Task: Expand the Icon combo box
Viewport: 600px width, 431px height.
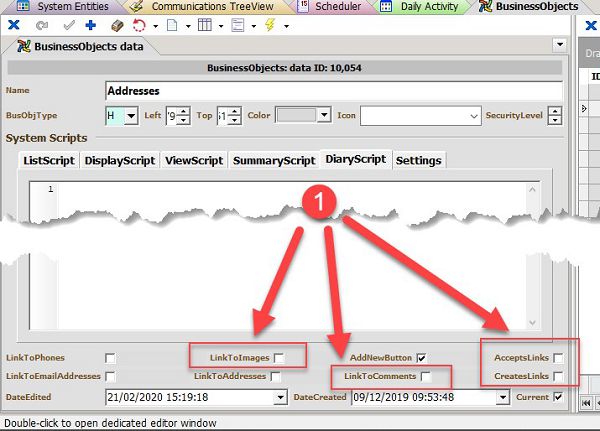Action: [x=474, y=116]
